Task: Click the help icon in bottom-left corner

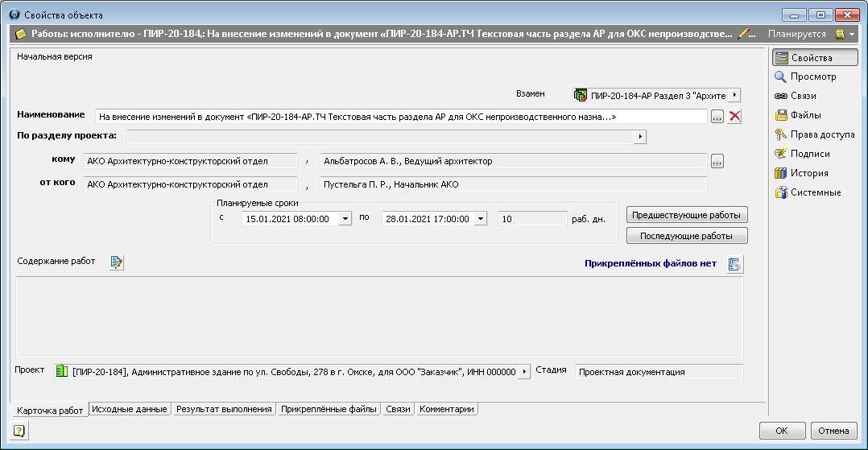Action: [x=19, y=431]
